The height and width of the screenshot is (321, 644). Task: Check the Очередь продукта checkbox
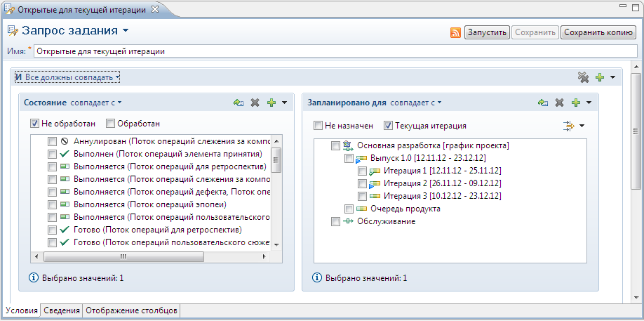tap(349, 209)
